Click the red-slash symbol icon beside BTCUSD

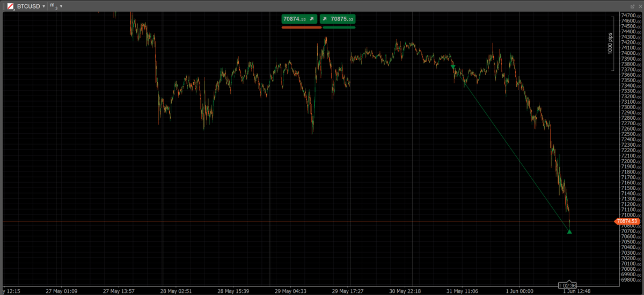coord(10,6)
